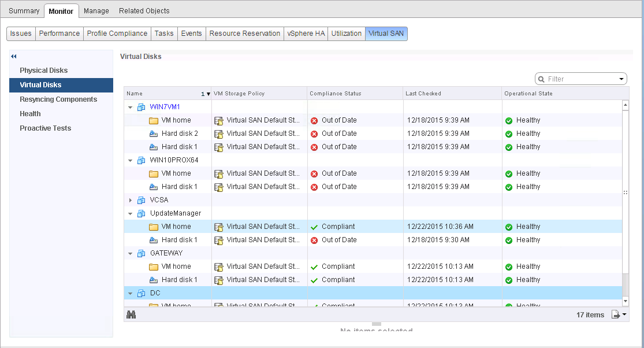Click the GATEWAY virtual machine icon

pyautogui.click(x=142, y=253)
